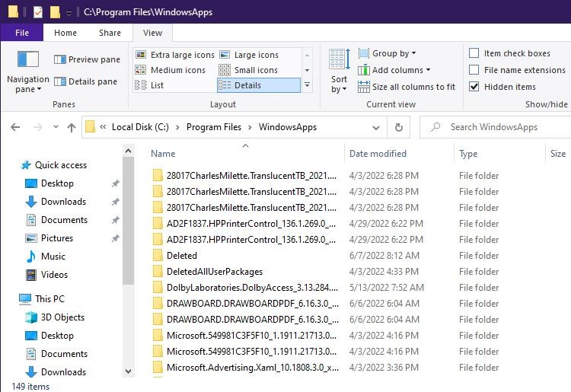Screen dimensions: 571x392
Task: Select the View ribbon tab
Action: [x=152, y=33]
